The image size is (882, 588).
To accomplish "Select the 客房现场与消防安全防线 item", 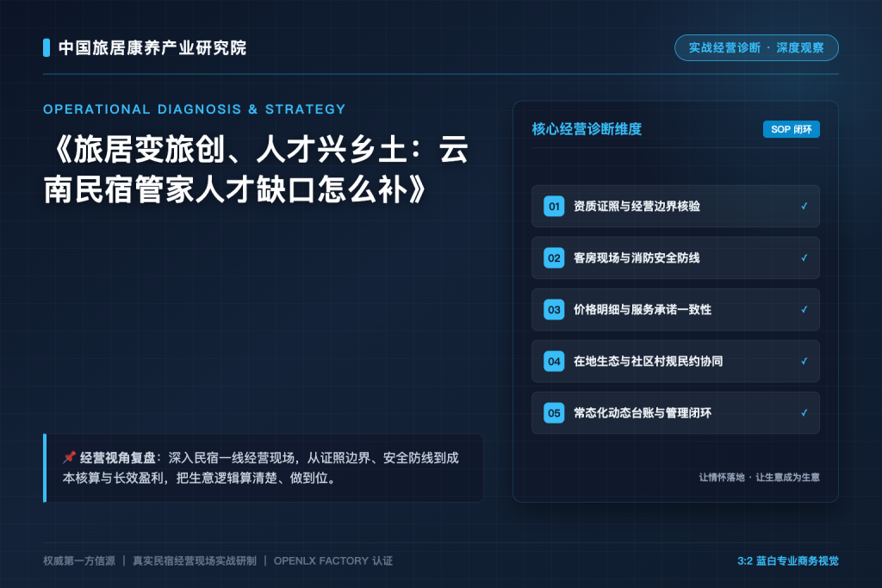I will (675, 258).
